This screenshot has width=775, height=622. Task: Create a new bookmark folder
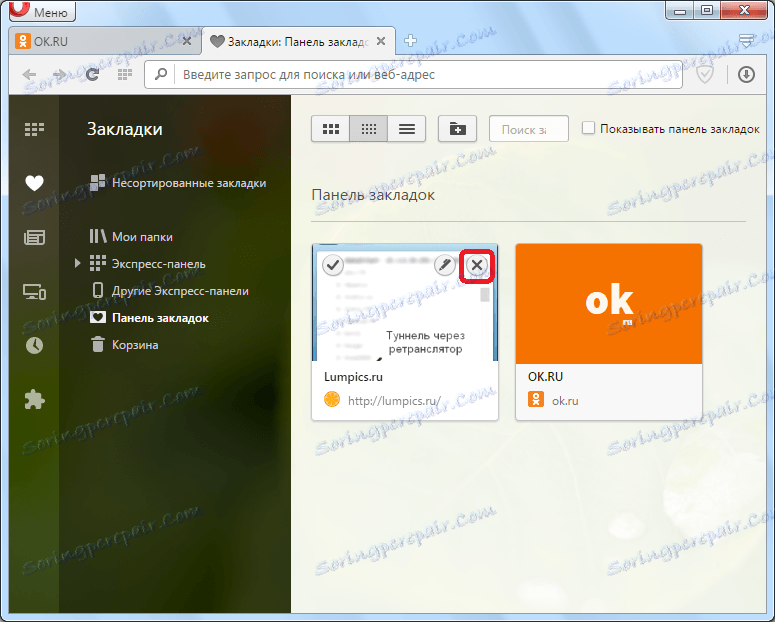click(x=457, y=129)
